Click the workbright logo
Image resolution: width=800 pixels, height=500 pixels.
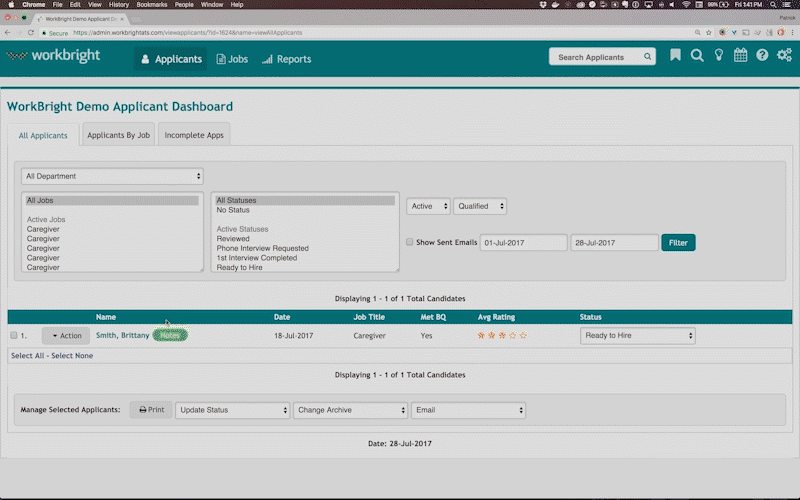click(x=54, y=55)
